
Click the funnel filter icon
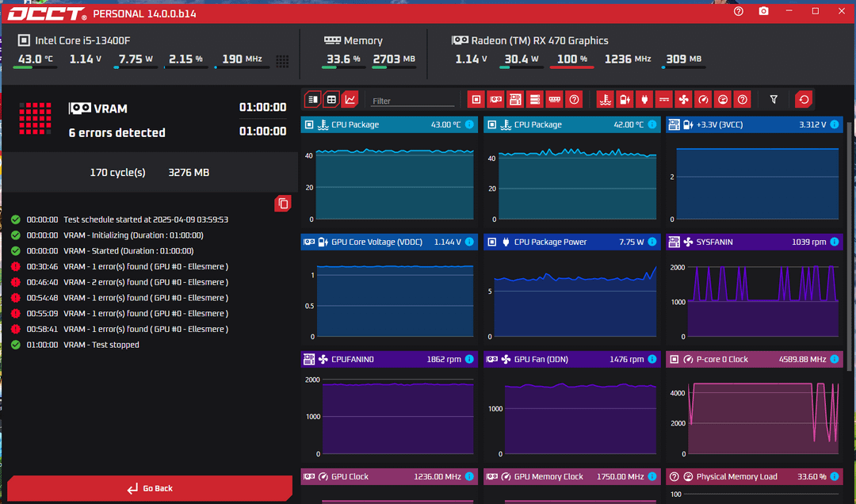tap(774, 99)
